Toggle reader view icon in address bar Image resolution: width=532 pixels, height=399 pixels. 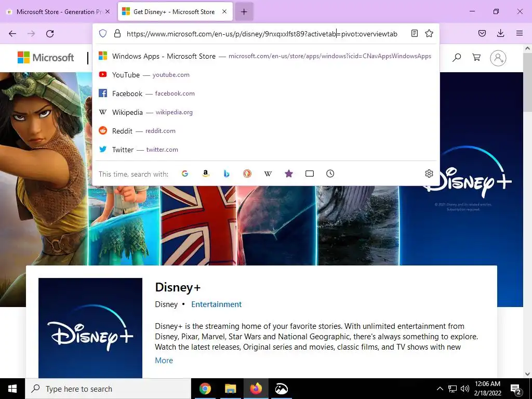tap(414, 33)
